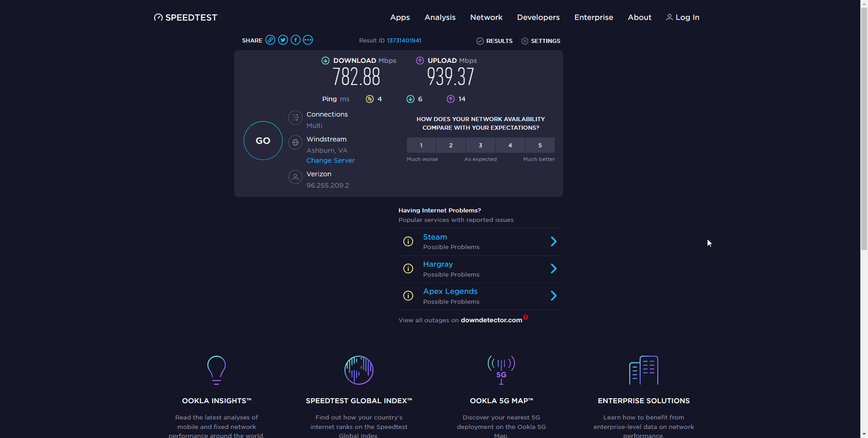Visit downdetector.com link
868x438 pixels.
pyautogui.click(x=491, y=320)
